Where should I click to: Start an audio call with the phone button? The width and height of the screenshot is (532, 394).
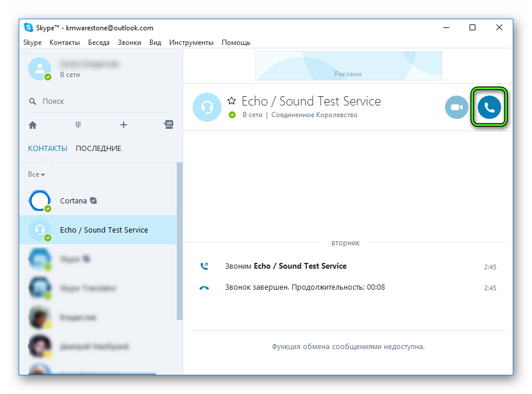489,107
